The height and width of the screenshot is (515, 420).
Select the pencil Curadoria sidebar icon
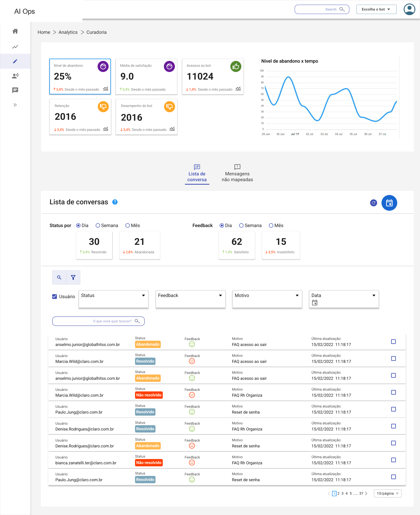coord(15,61)
